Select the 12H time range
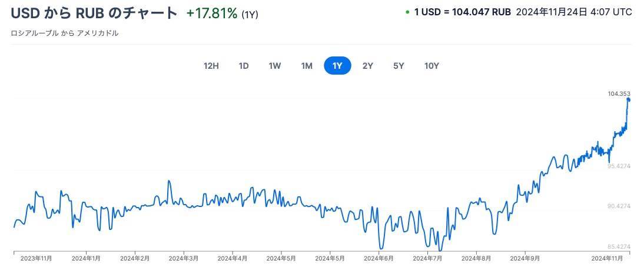The width and height of the screenshot is (644, 267). pos(211,66)
